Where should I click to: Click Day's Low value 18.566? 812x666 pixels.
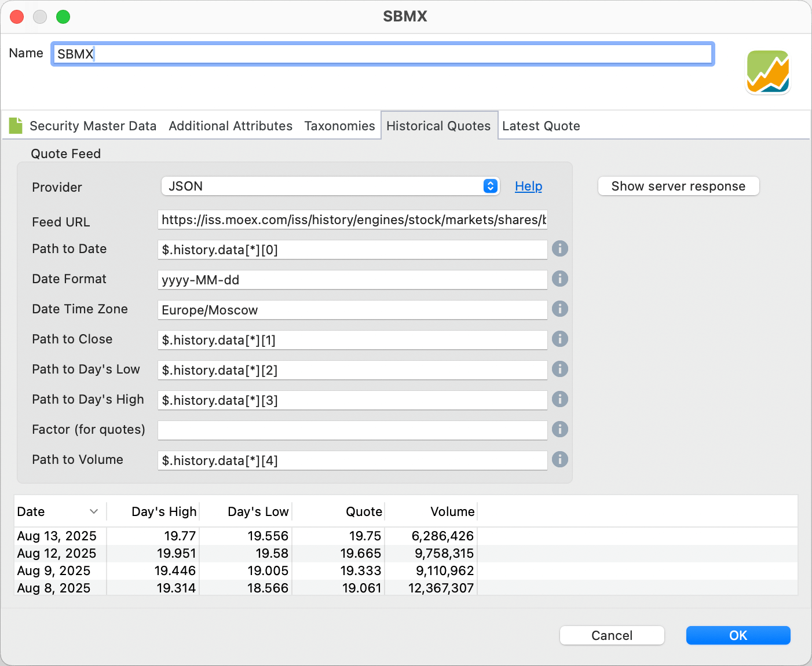click(268, 588)
